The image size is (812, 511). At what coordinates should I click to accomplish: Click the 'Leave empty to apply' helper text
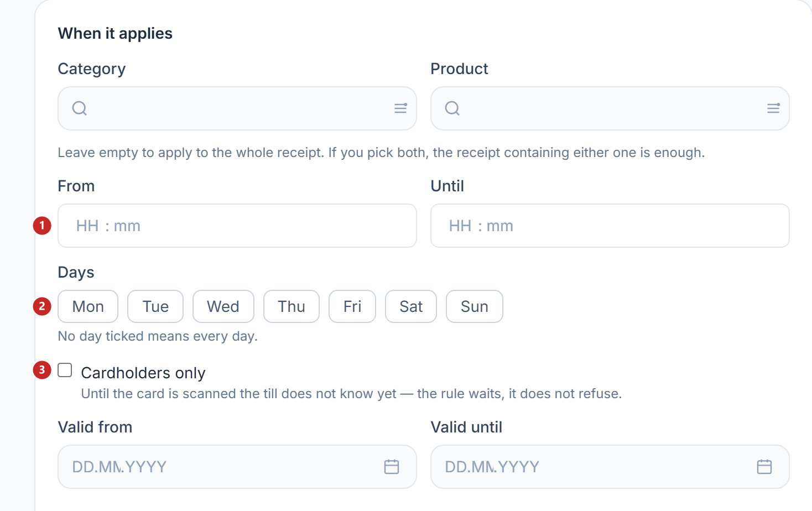[381, 153]
